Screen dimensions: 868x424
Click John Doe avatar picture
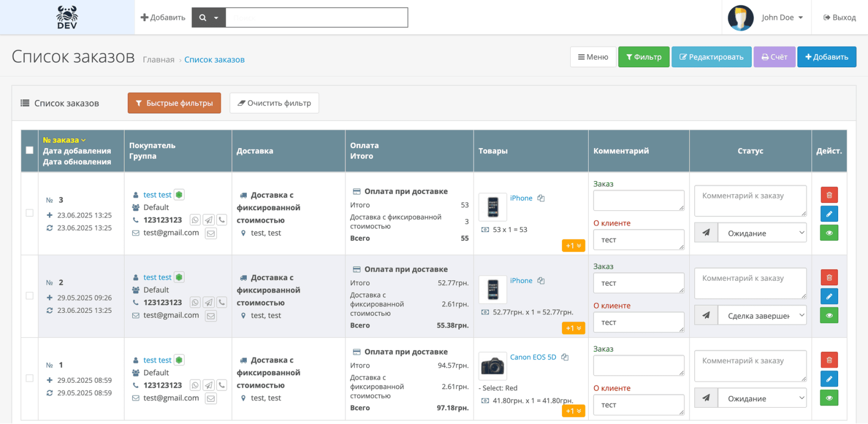point(741,17)
